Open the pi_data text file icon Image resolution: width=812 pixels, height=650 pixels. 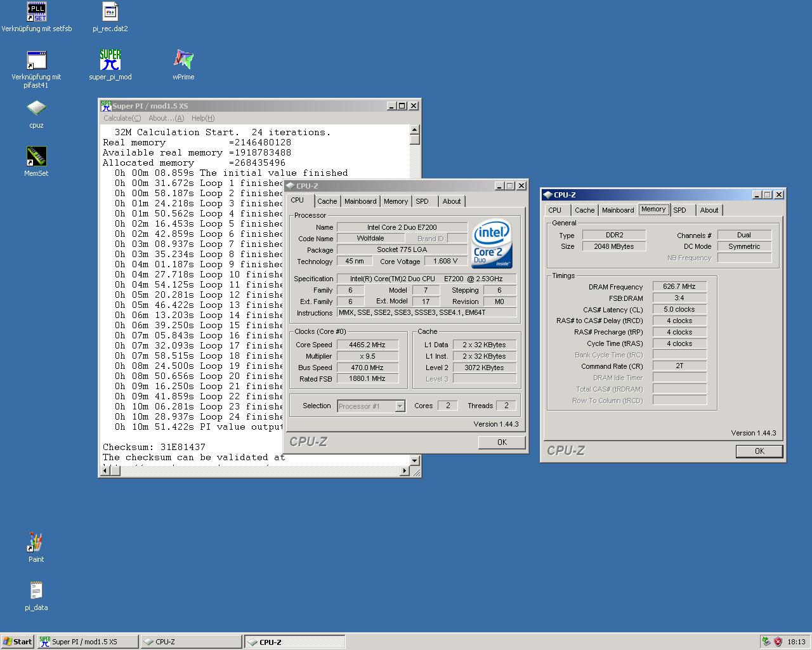[x=36, y=590]
